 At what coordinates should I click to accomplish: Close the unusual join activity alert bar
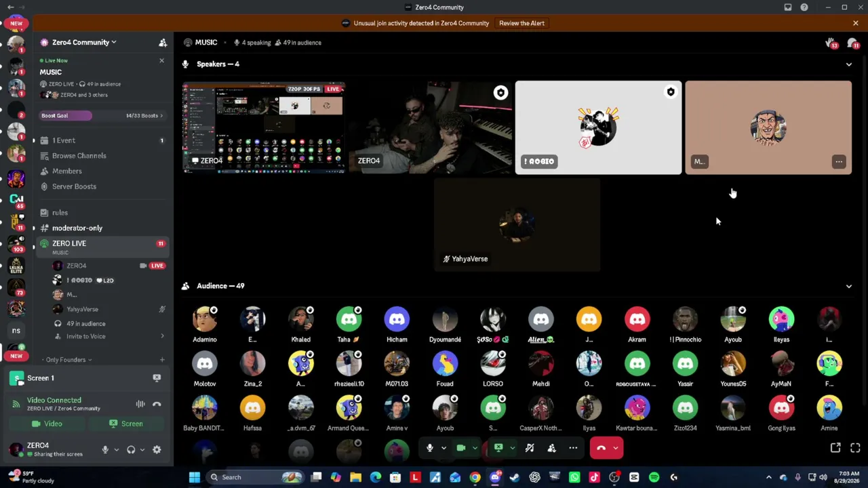point(855,23)
